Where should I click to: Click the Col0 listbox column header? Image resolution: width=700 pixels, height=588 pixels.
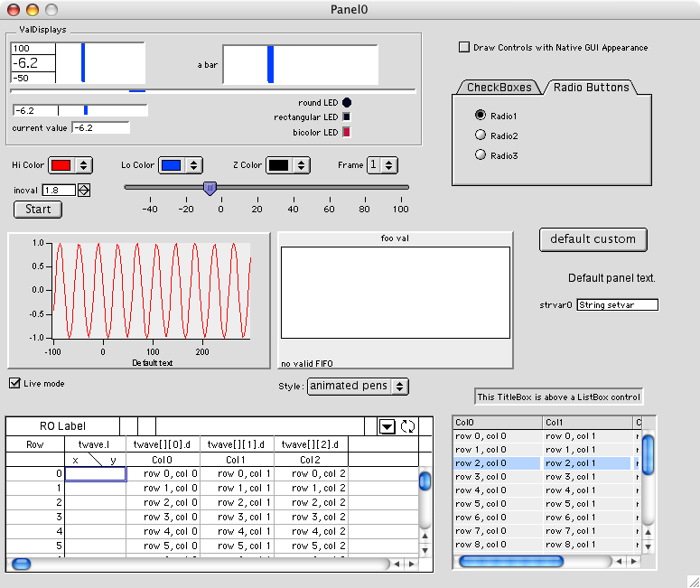point(499,423)
